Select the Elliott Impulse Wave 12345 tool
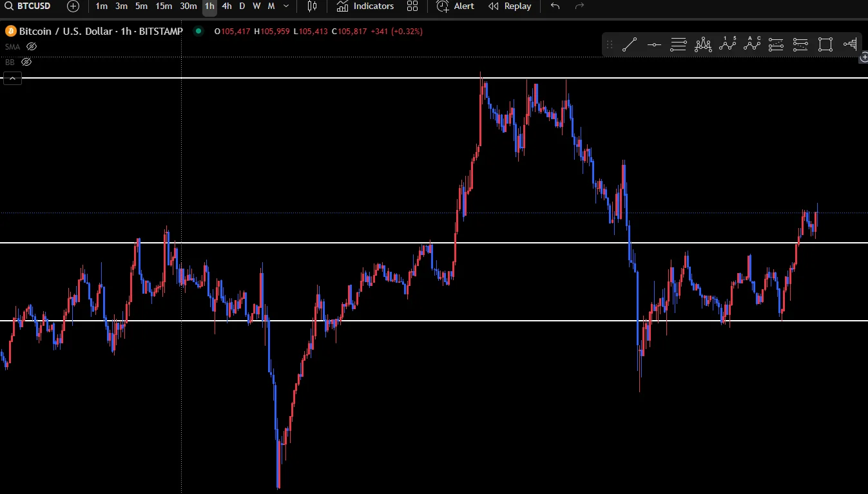The image size is (868, 494). coord(728,44)
